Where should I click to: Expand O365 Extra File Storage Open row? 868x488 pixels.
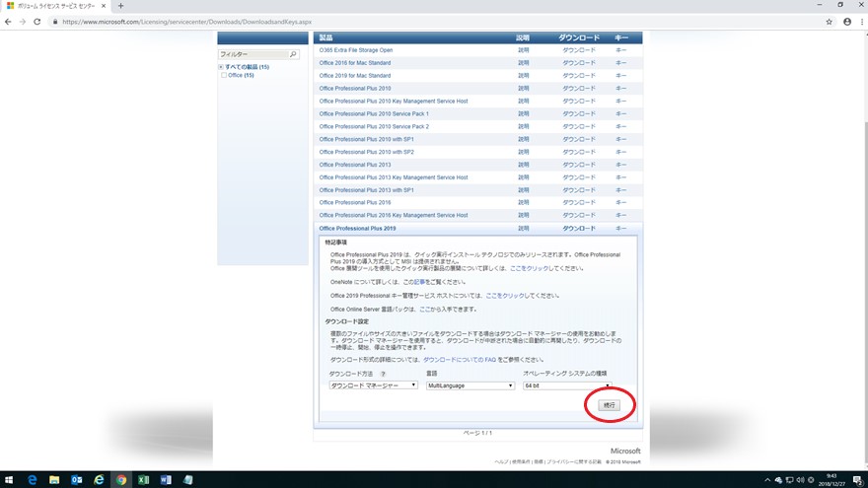[x=356, y=50]
